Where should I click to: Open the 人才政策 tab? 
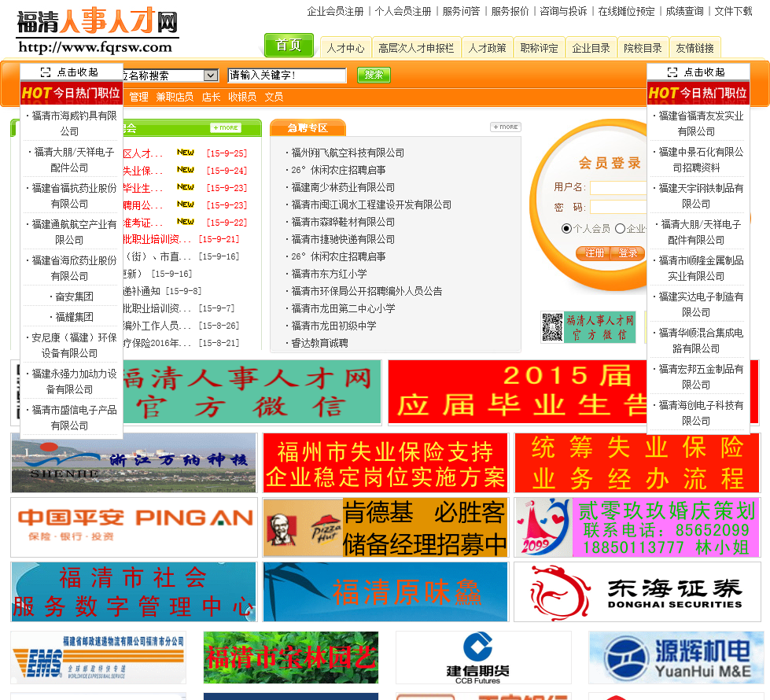[487, 48]
